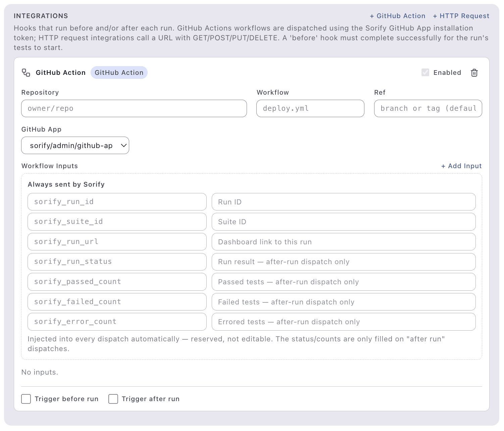Click the Errored tests description field
The height and width of the screenshot is (431, 504).
coord(344,322)
